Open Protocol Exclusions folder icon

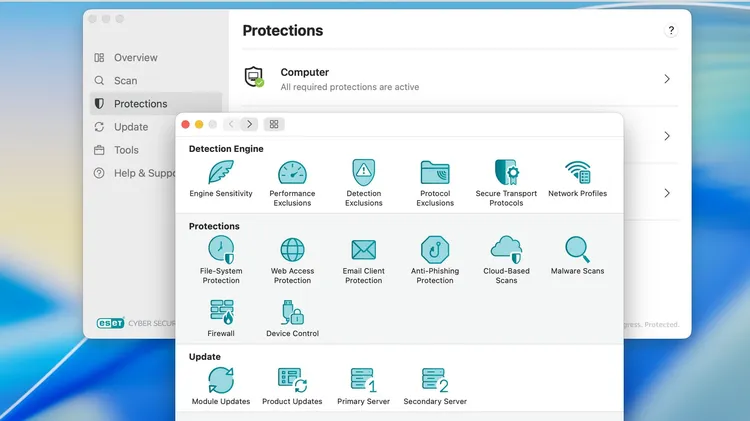point(435,172)
